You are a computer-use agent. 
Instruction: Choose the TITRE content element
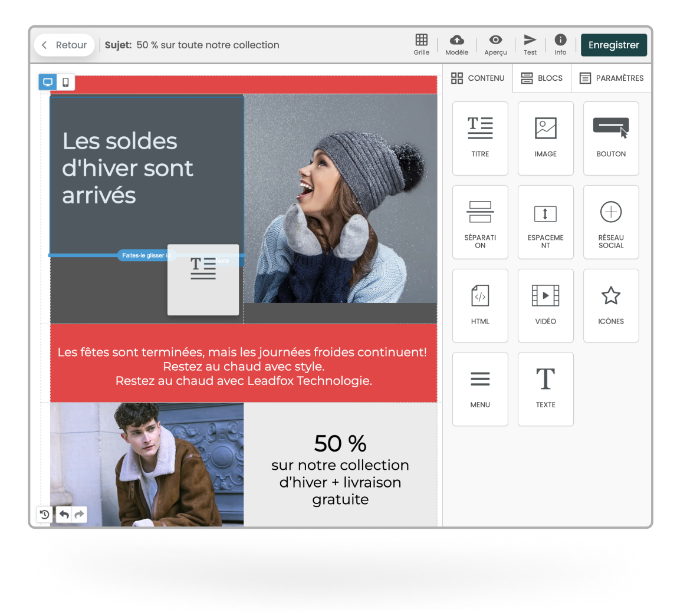point(480,139)
